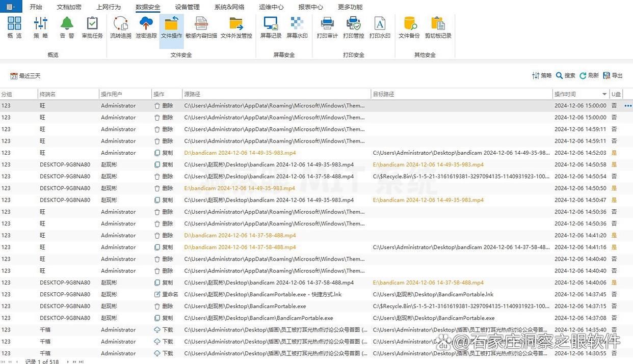
Task: Switch to the 报表中心 tab
Action: coord(310,7)
